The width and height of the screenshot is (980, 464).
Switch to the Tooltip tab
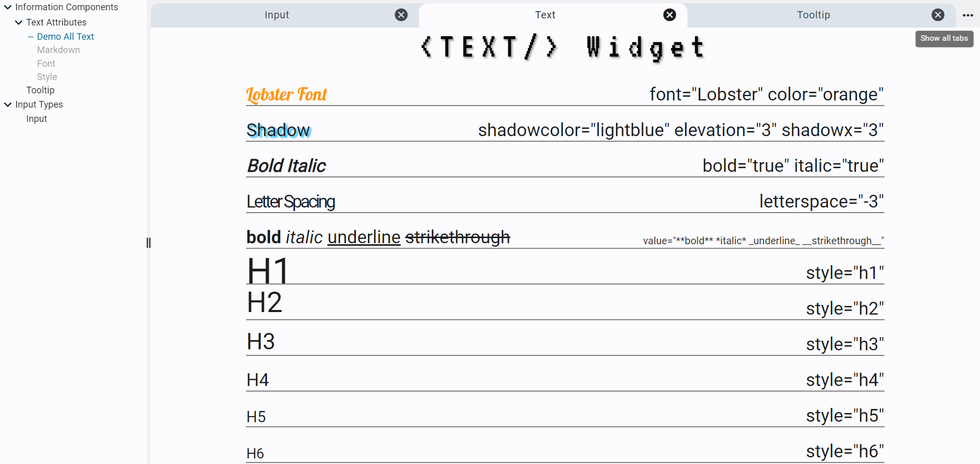tap(813, 15)
